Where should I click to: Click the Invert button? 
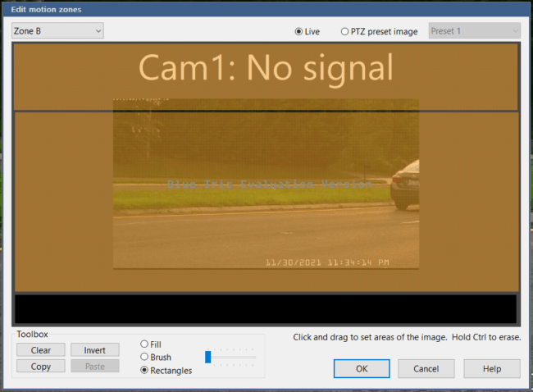click(95, 350)
